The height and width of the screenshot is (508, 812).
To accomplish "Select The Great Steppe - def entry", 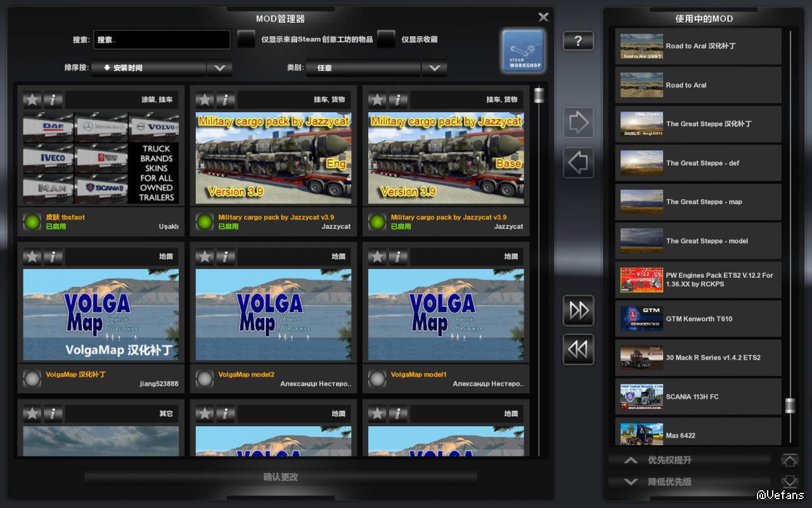I will click(x=699, y=163).
